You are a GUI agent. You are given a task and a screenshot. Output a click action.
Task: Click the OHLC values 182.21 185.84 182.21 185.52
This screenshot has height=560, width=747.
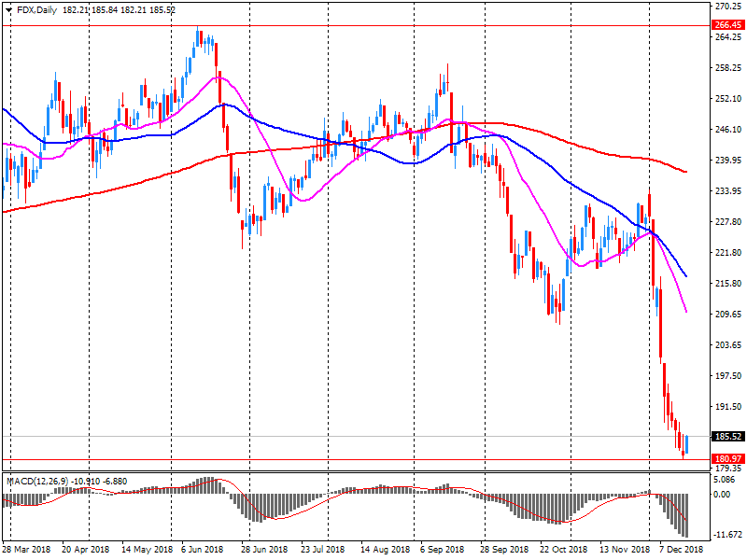click(x=119, y=10)
